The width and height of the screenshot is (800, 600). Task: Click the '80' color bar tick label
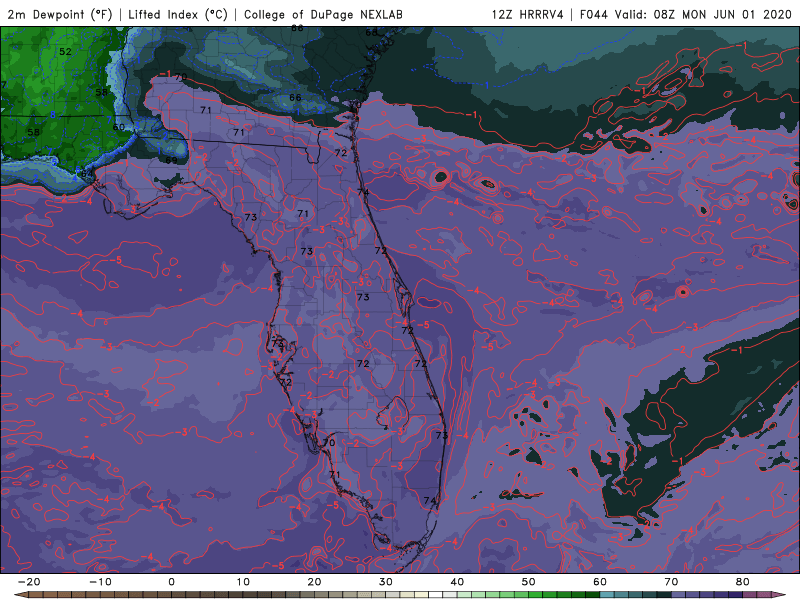click(743, 582)
